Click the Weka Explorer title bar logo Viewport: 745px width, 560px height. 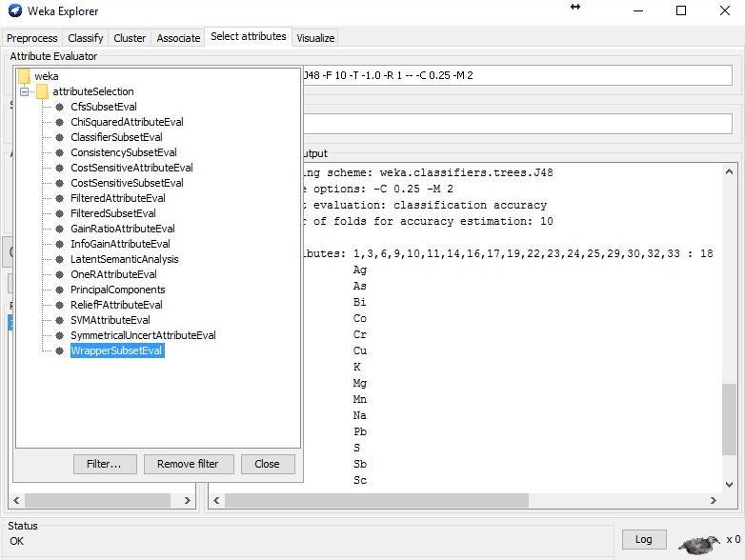[14, 10]
